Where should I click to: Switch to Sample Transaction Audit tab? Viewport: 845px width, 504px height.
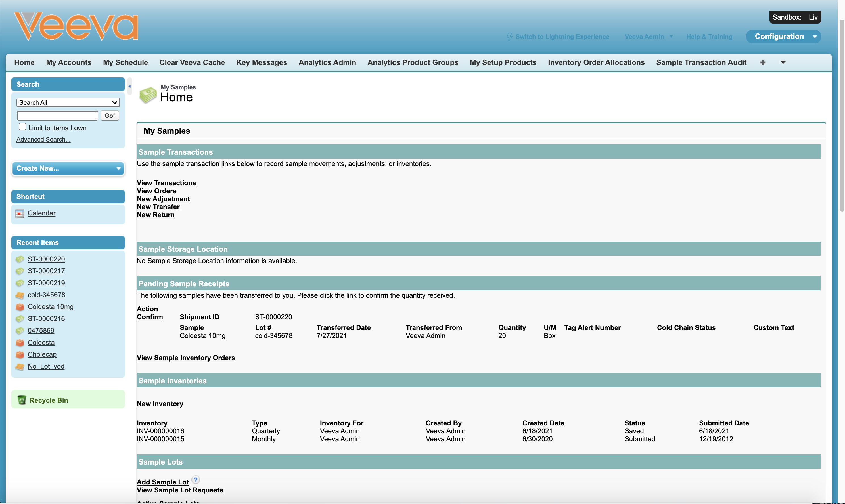coord(701,62)
